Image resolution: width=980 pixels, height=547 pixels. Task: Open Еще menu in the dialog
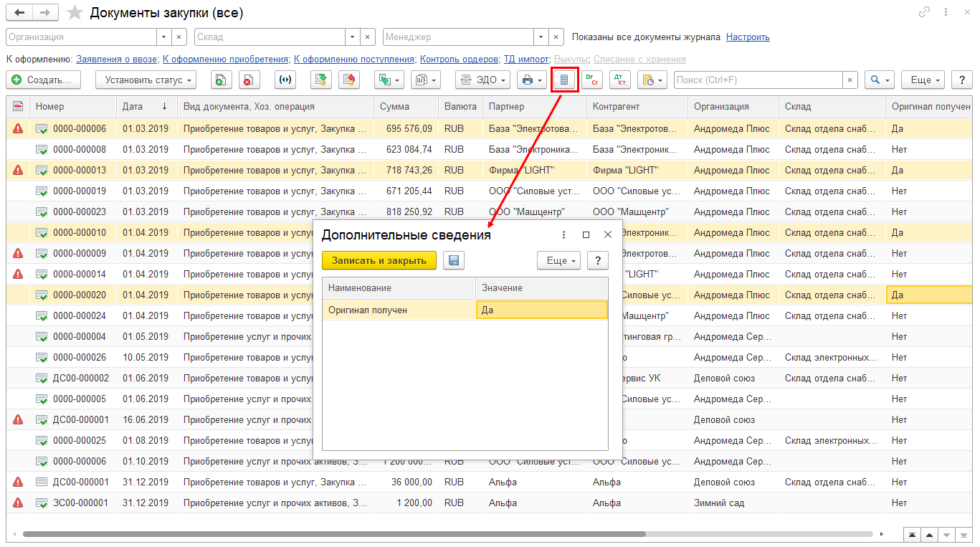558,260
